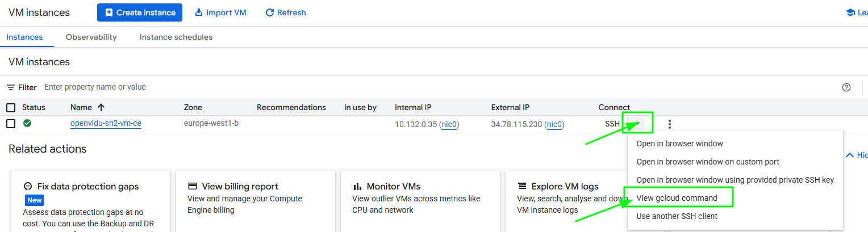
Task: Toggle the select-all instances checkbox
Action: tap(11, 108)
